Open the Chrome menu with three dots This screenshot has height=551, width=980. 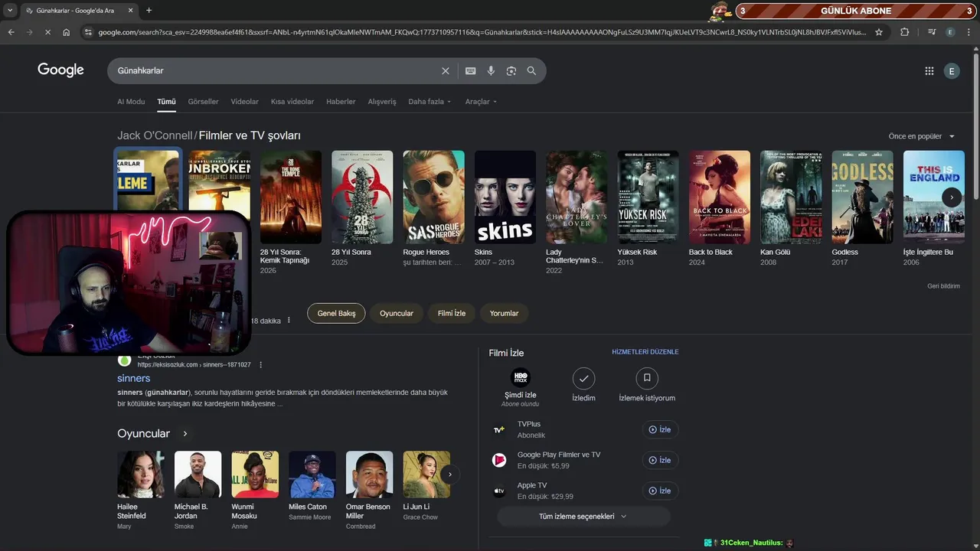[969, 32]
